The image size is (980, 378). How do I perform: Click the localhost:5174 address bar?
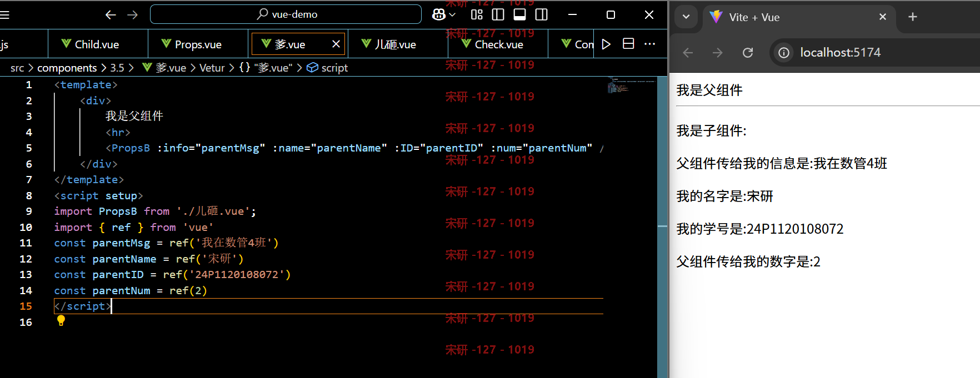[x=875, y=53]
